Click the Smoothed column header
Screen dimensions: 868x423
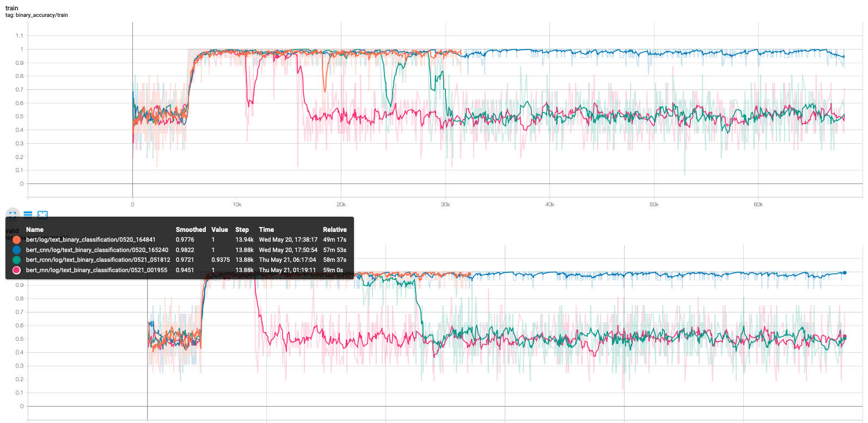pos(191,230)
